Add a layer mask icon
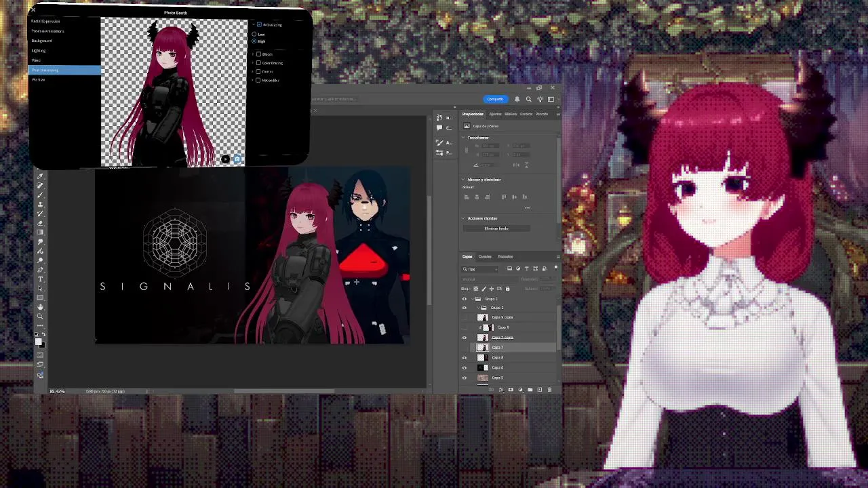Viewport: 868px width, 488px height. (x=511, y=390)
